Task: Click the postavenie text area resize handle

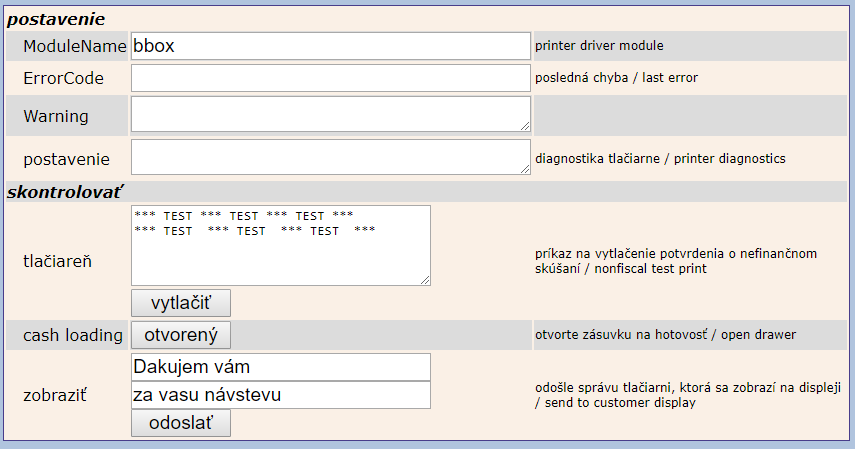Action: (525, 169)
